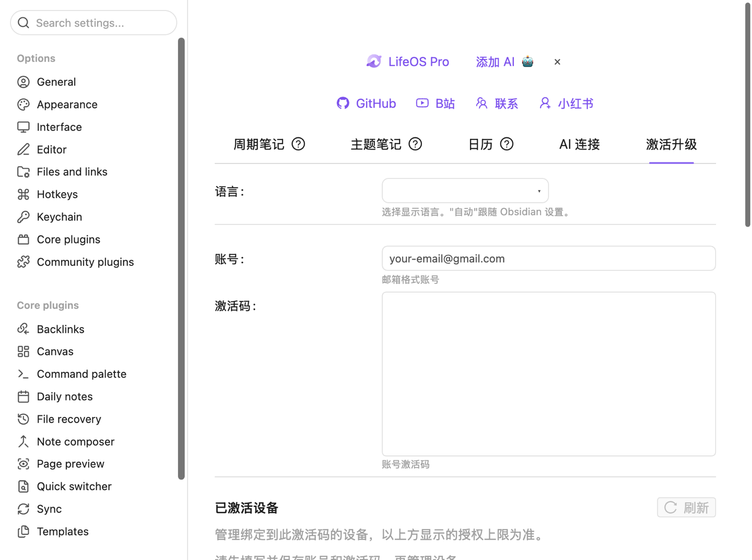752x560 pixels.
Task: Focus the Search settings field
Action: [93, 23]
